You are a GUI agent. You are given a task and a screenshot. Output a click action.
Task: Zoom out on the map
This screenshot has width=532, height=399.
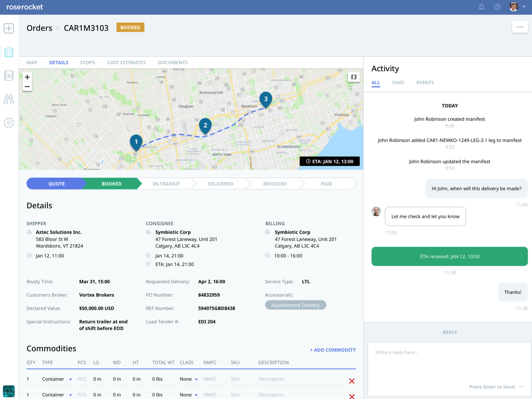tap(27, 86)
